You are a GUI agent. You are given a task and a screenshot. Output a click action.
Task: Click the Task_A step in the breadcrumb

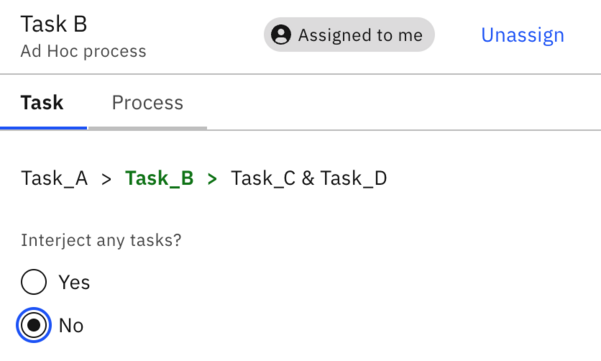pyautogui.click(x=54, y=179)
